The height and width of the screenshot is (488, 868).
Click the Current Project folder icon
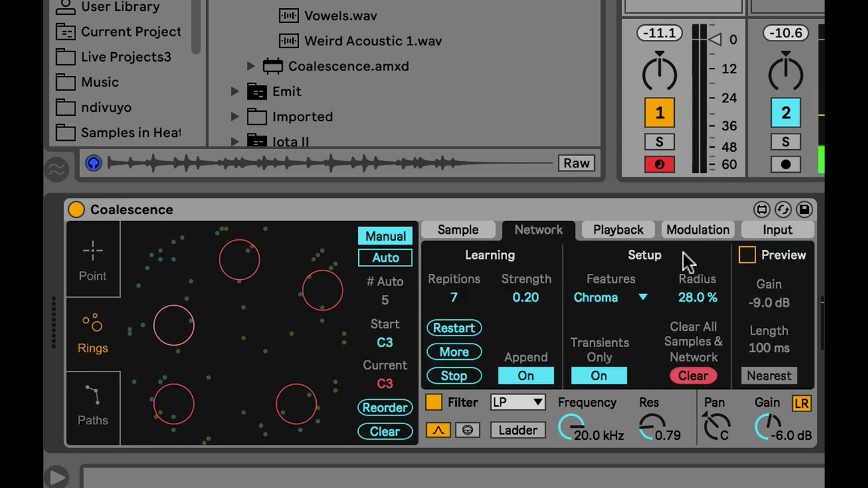[66, 32]
